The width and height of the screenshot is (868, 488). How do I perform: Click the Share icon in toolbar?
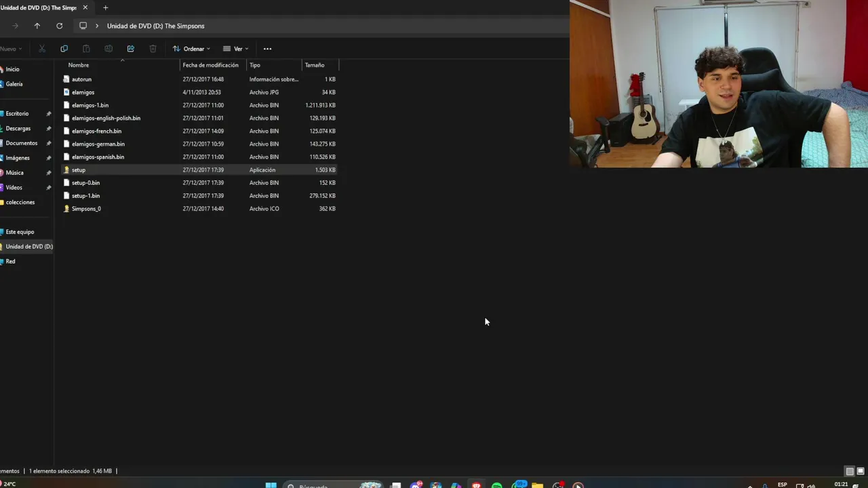[x=131, y=49]
